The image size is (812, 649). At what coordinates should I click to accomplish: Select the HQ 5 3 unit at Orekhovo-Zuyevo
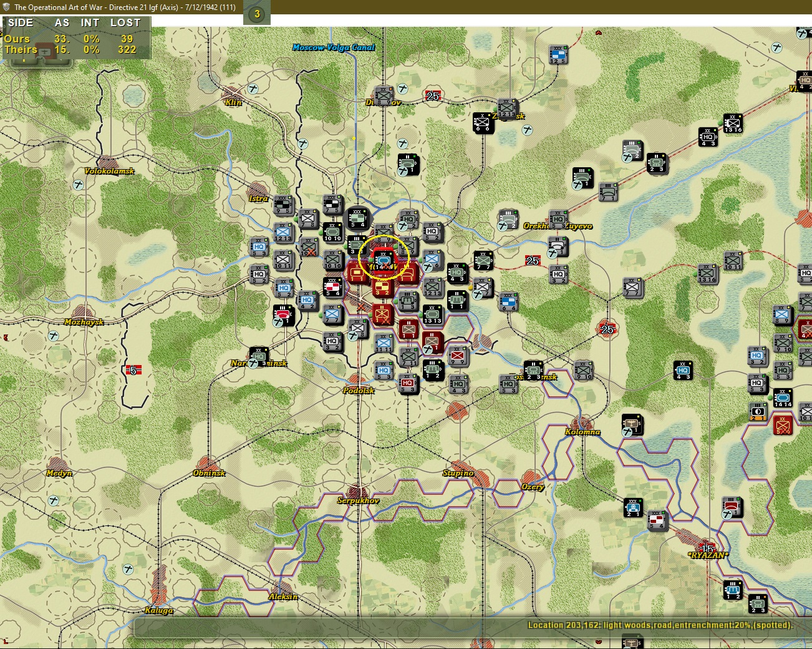(558, 220)
